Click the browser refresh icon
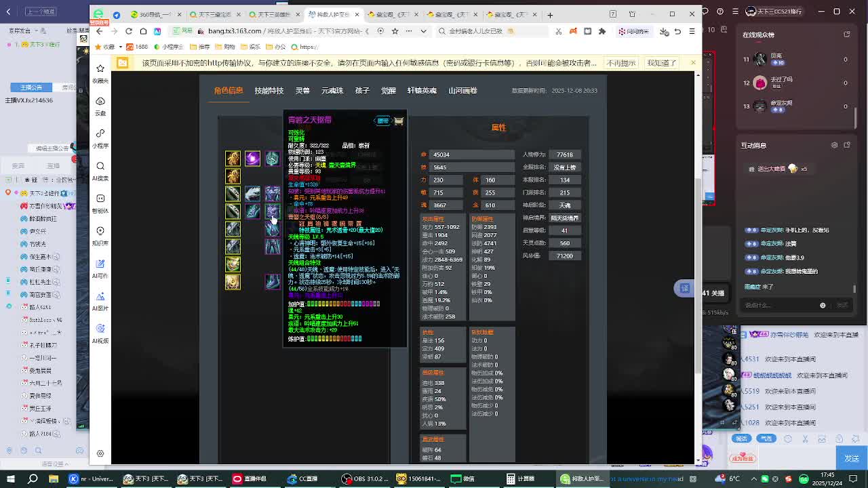The height and width of the screenshot is (488, 868). pos(128,31)
